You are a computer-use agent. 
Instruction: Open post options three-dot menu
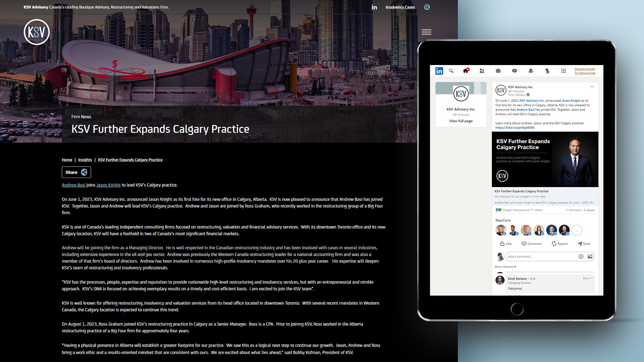click(592, 87)
